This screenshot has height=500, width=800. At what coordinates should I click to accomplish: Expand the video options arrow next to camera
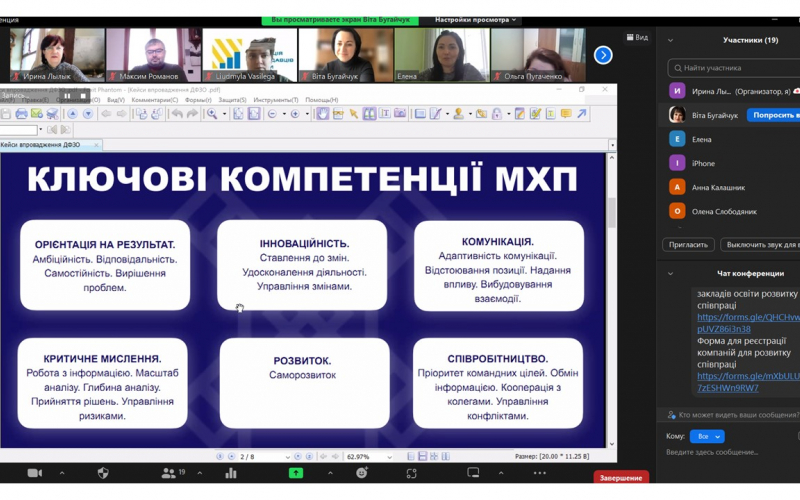[x=62, y=473]
